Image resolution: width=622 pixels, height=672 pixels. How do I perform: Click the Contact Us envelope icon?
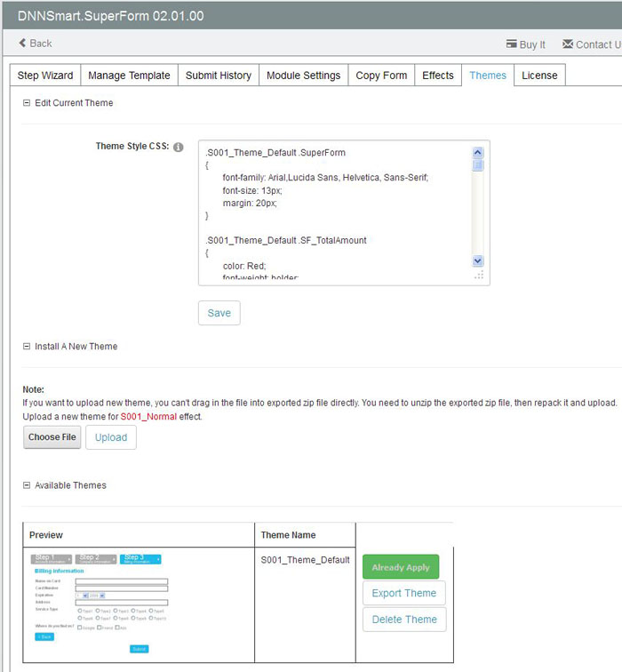pos(568,44)
